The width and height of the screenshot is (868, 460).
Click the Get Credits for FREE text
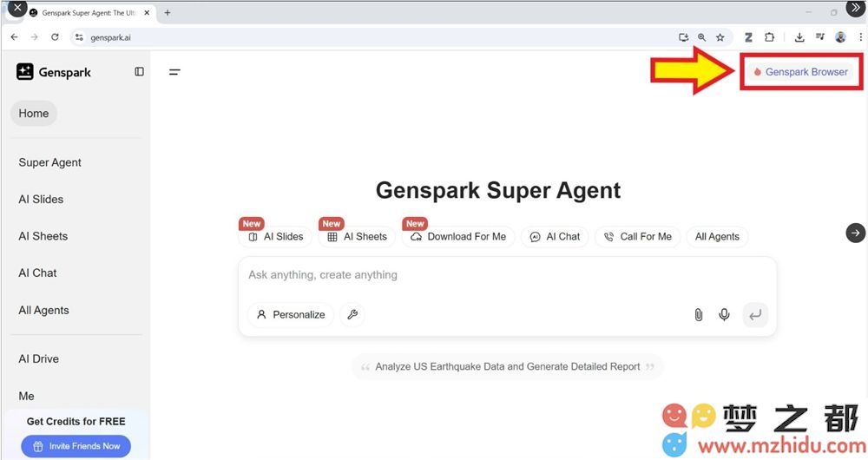[x=76, y=422]
